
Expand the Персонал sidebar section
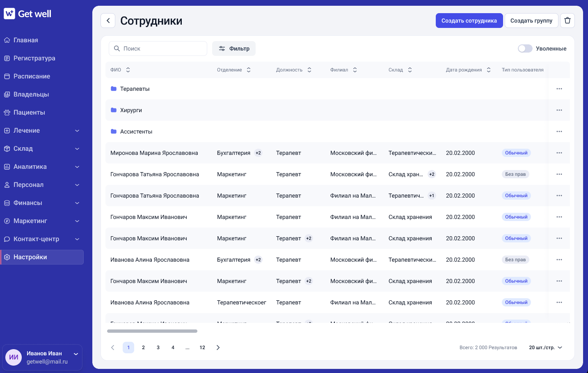click(x=77, y=185)
